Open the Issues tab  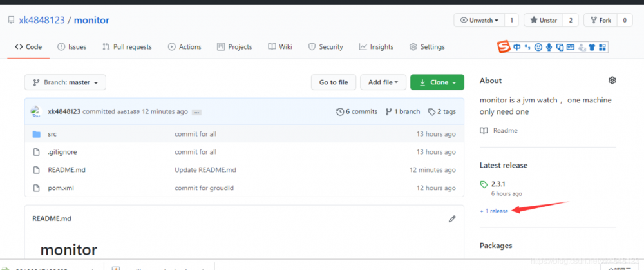pos(72,47)
